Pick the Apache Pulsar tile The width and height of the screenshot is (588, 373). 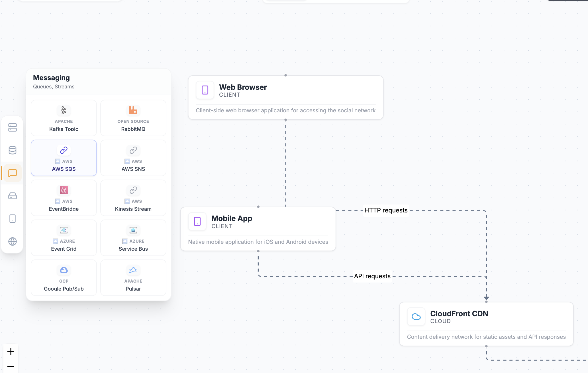coord(133,278)
